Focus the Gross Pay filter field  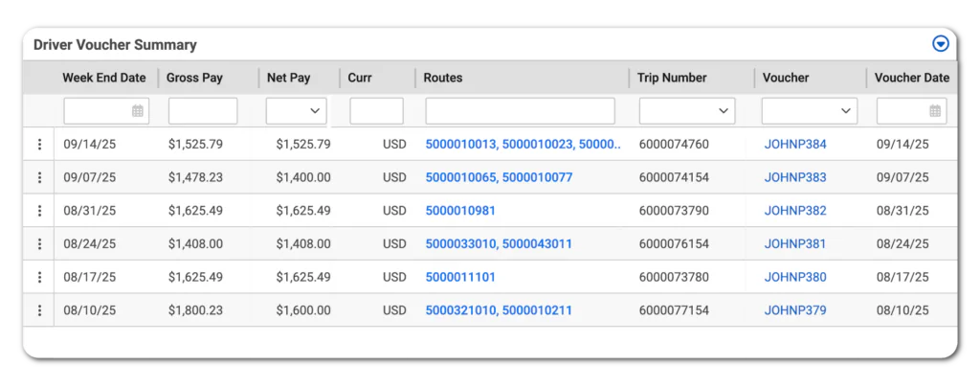203,111
